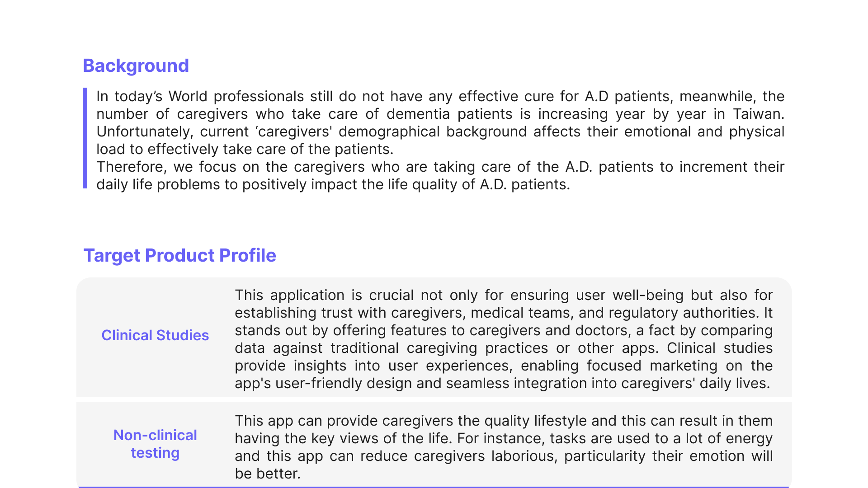Select the Clinical Studies row label
Viewport: 868px width, 488px height.
[x=155, y=335]
